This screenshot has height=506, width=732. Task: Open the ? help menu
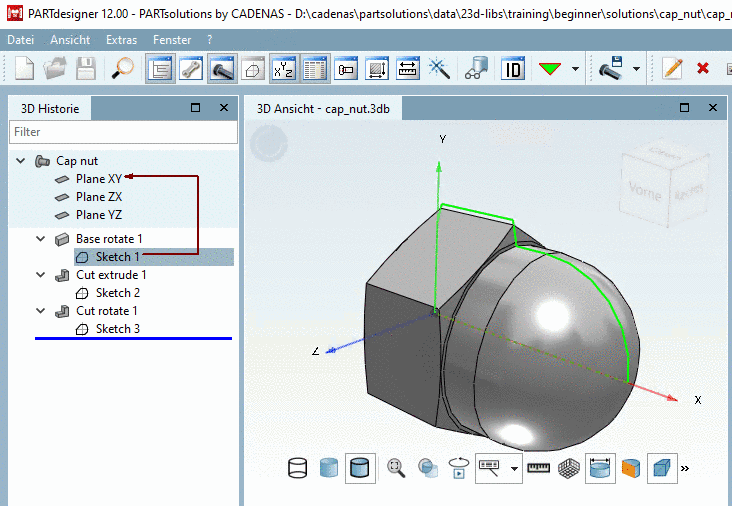[x=210, y=40]
